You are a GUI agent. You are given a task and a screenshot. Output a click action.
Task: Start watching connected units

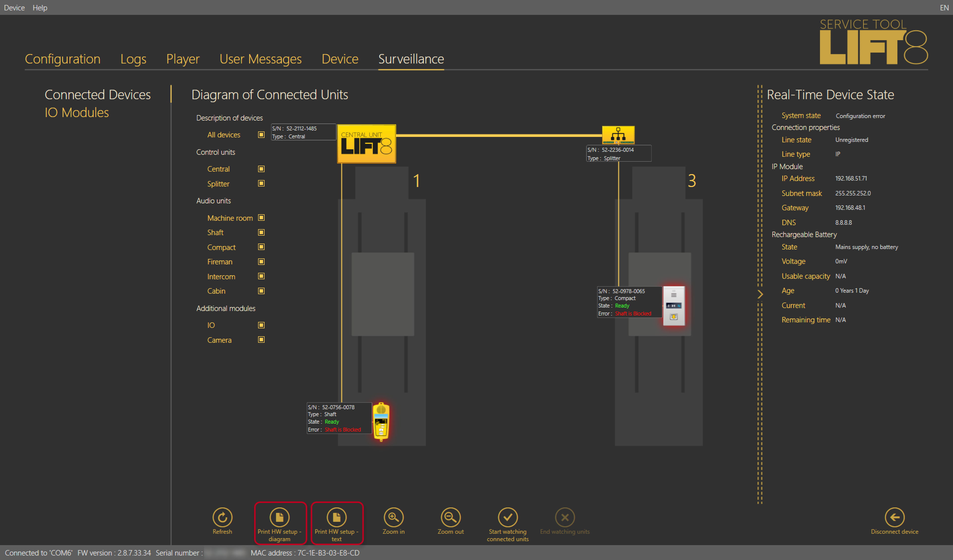click(x=508, y=517)
